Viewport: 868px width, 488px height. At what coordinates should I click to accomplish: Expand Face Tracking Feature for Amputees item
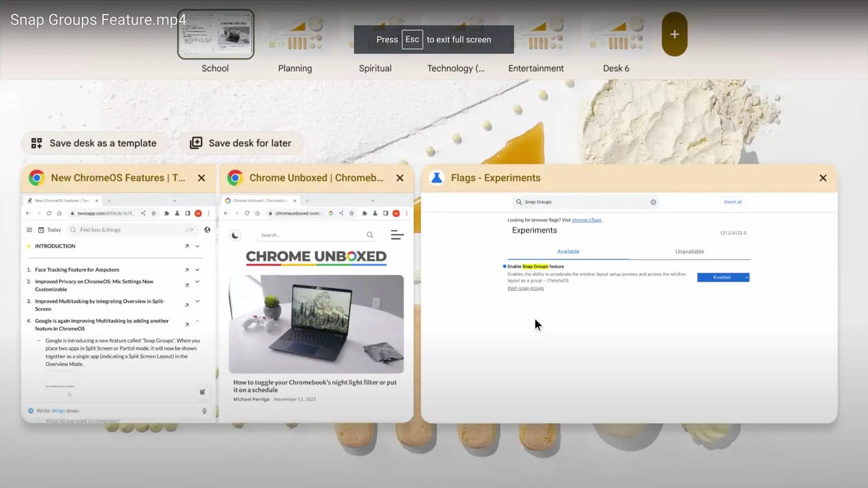click(198, 270)
